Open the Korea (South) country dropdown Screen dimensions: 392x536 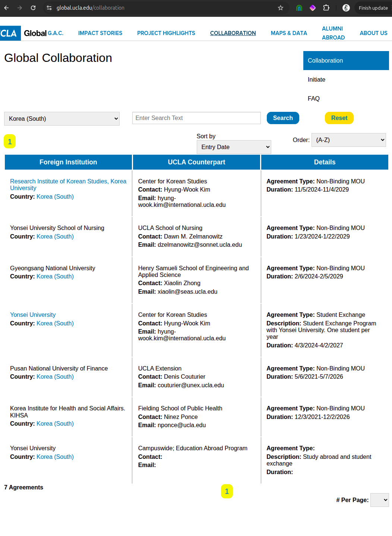coord(61,118)
